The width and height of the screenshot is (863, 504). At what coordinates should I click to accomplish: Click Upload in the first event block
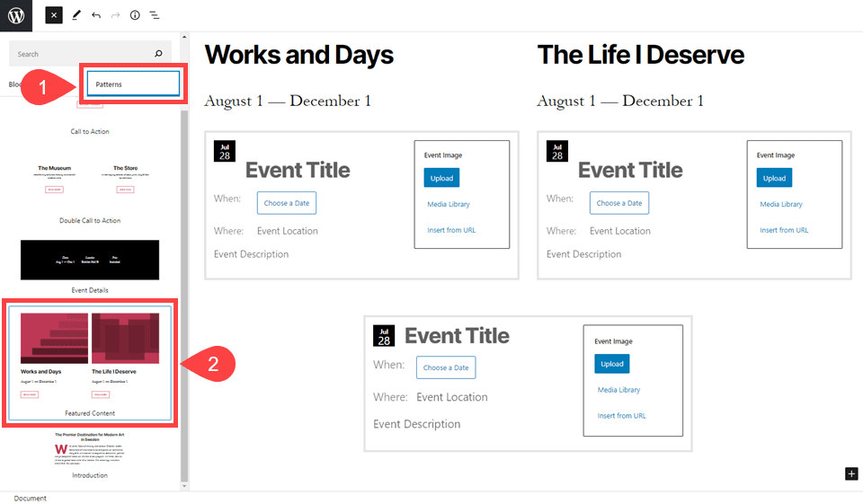pyautogui.click(x=441, y=178)
